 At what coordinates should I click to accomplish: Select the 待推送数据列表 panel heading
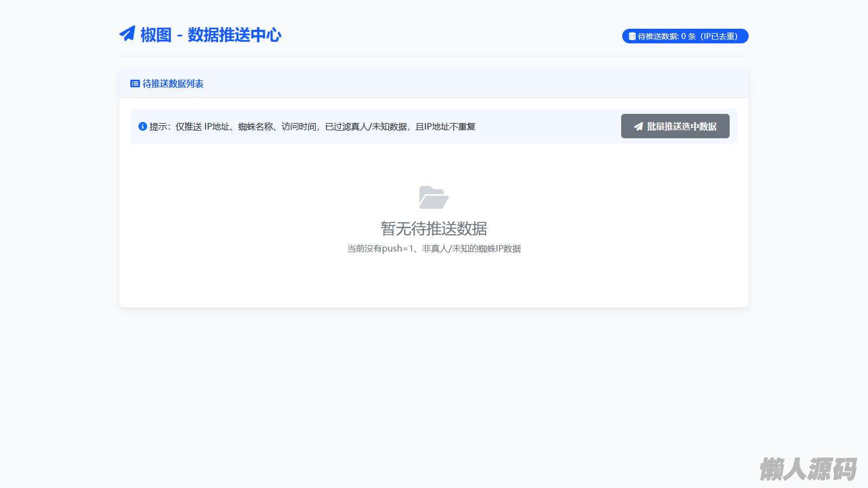[173, 84]
